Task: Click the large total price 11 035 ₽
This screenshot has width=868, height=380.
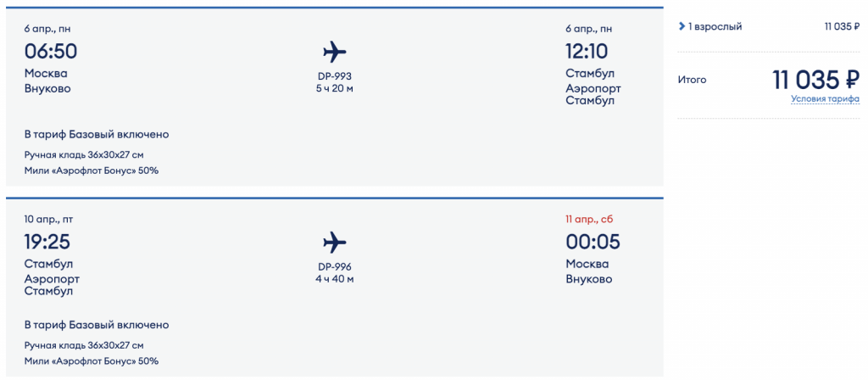Action: [815, 80]
